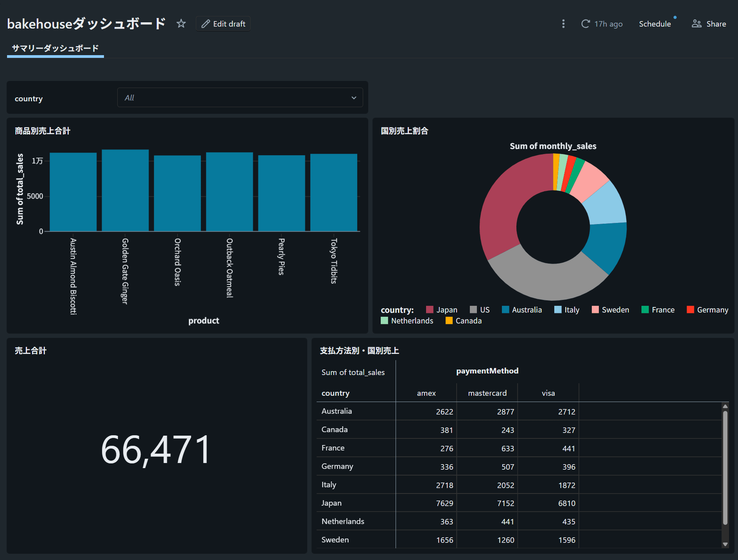Image resolution: width=738 pixels, height=560 pixels.
Task: Expand country filter using the chevron arrow
Action: [354, 98]
